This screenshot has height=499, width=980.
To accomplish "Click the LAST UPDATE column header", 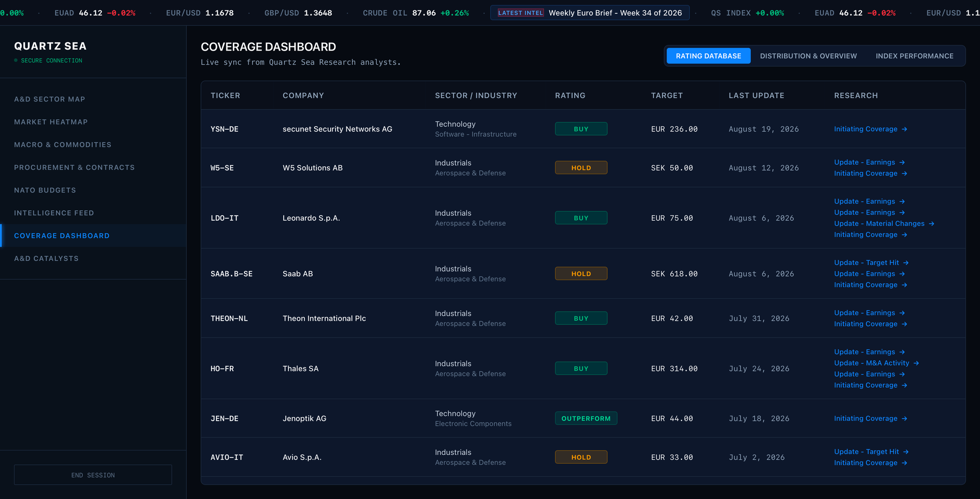I will [x=756, y=96].
